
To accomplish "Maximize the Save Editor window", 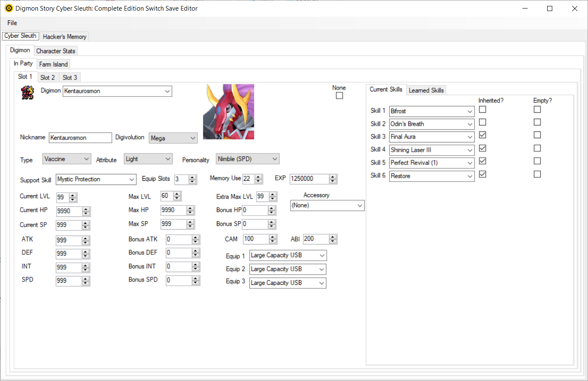I will pyautogui.click(x=550, y=9).
